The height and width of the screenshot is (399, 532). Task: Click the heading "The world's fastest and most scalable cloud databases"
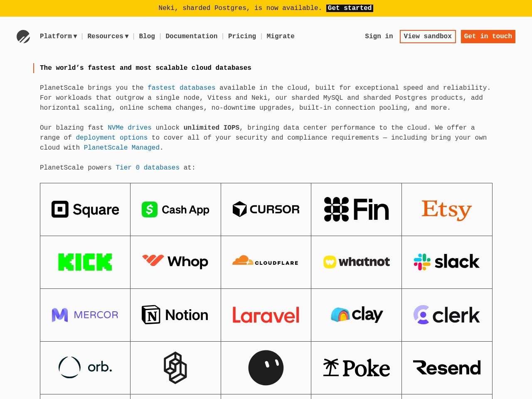pos(145,68)
